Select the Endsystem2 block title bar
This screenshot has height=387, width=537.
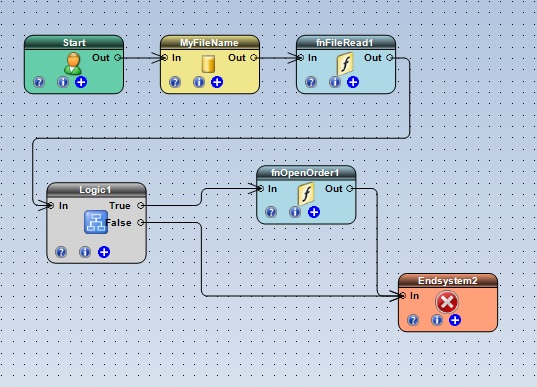pos(448,280)
